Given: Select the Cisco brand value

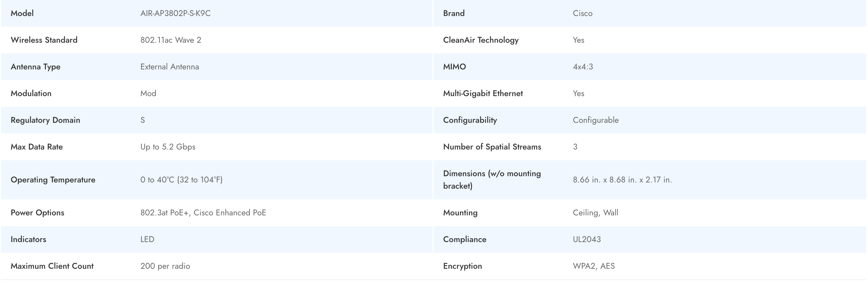Looking at the screenshot, I should [x=582, y=13].
